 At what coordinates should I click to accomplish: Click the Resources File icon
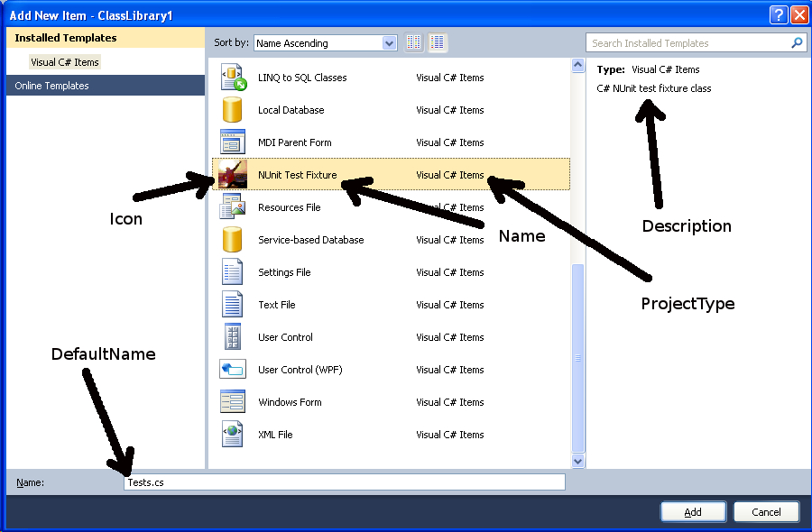pos(233,206)
